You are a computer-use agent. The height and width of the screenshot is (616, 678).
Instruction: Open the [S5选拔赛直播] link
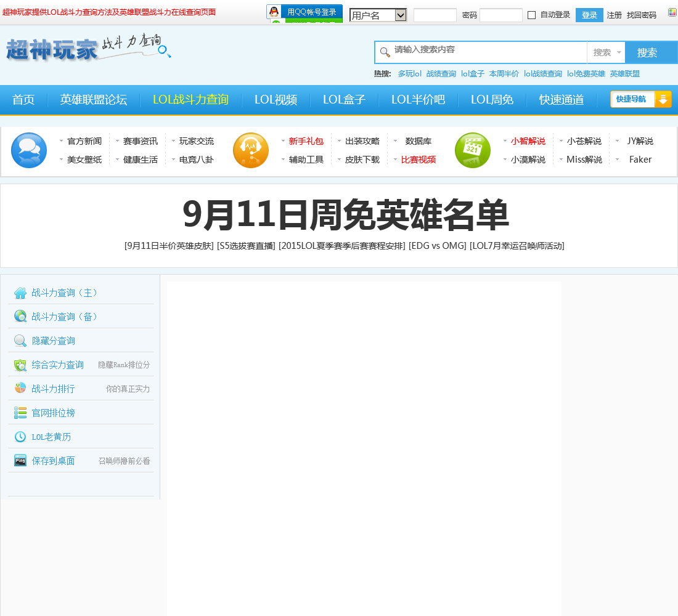coord(246,246)
